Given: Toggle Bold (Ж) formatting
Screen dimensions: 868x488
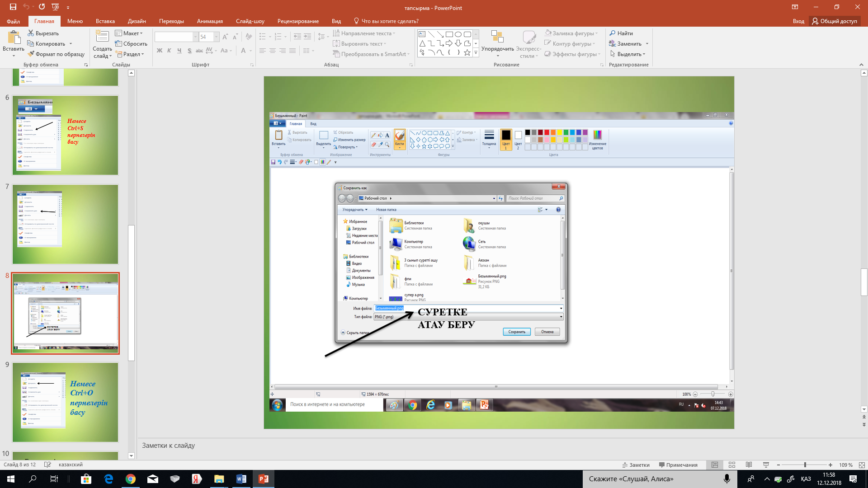Looking at the screenshot, I should (x=159, y=51).
